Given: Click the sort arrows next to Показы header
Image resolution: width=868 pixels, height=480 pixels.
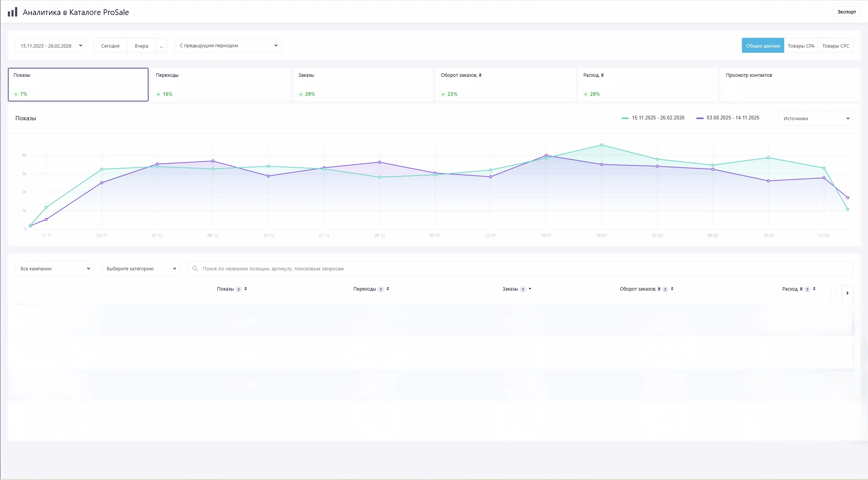Looking at the screenshot, I should tap(246, 289).
